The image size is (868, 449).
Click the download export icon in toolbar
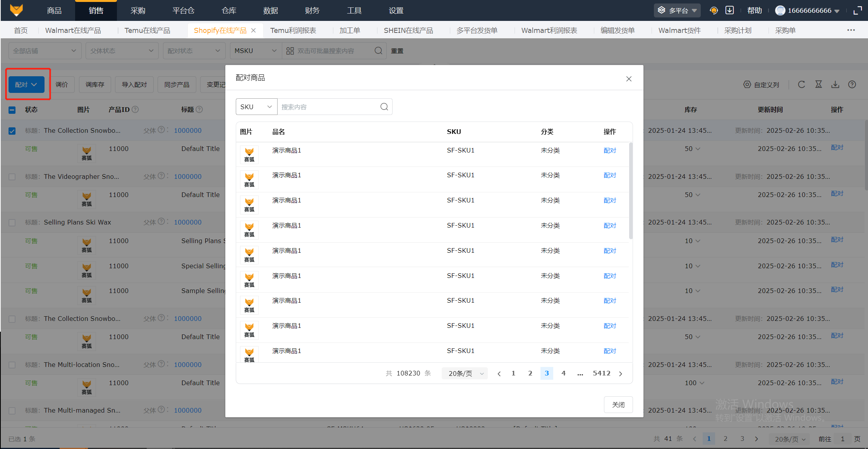point(835,84)
